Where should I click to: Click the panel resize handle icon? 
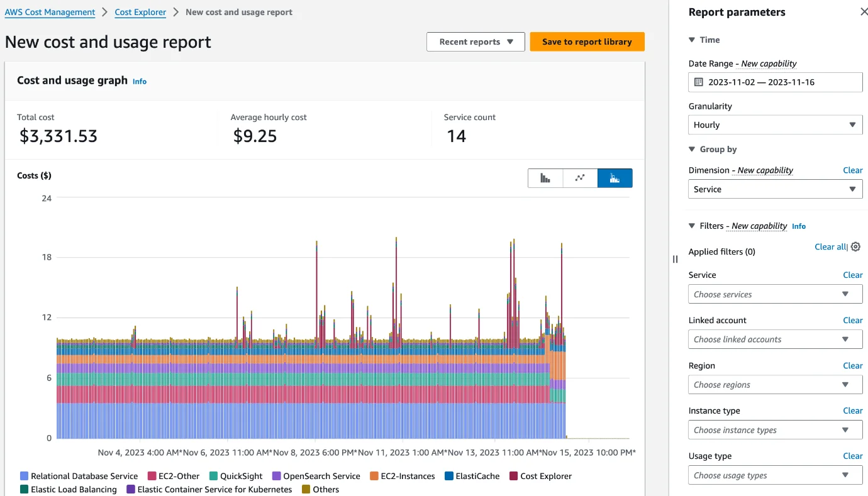(675, 259)
